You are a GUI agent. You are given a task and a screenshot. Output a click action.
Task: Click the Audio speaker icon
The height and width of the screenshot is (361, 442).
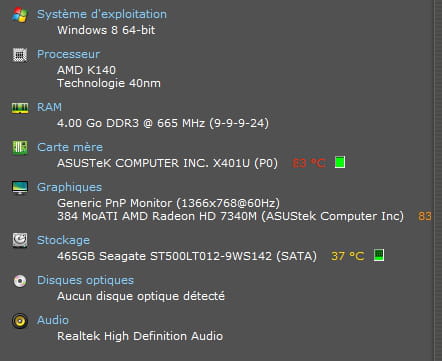tap(20, 321)
